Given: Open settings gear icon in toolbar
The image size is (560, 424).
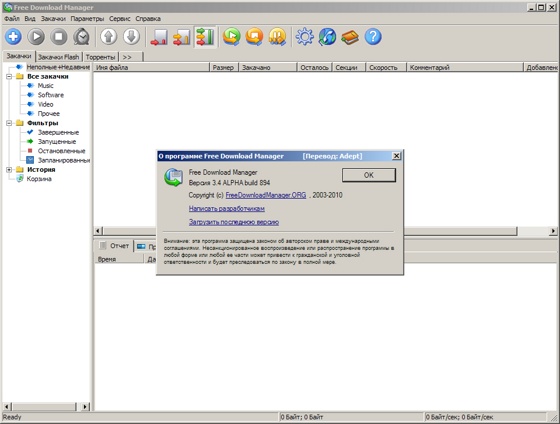Looking at the screenshot, I should point(305,36).
